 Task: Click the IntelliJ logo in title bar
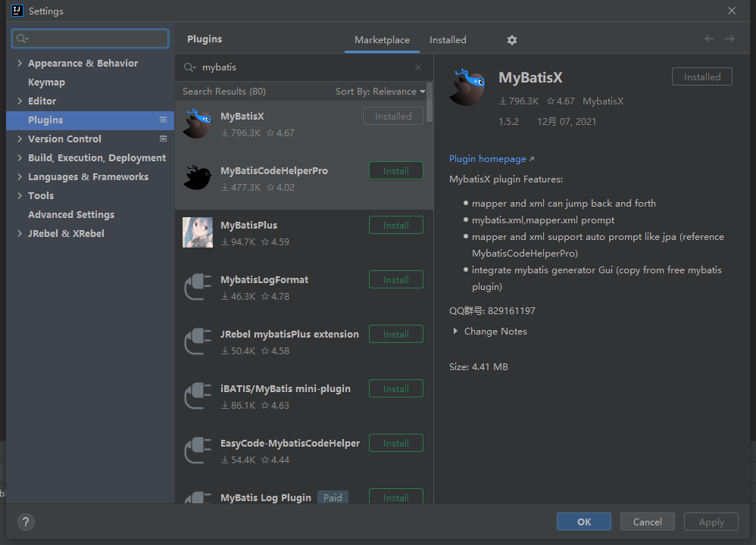17,11
